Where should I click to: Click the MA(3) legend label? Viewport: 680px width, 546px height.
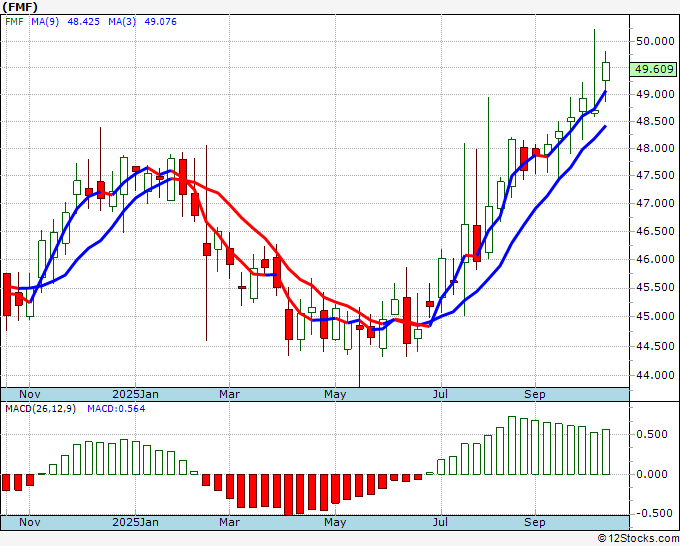point(122,21)
